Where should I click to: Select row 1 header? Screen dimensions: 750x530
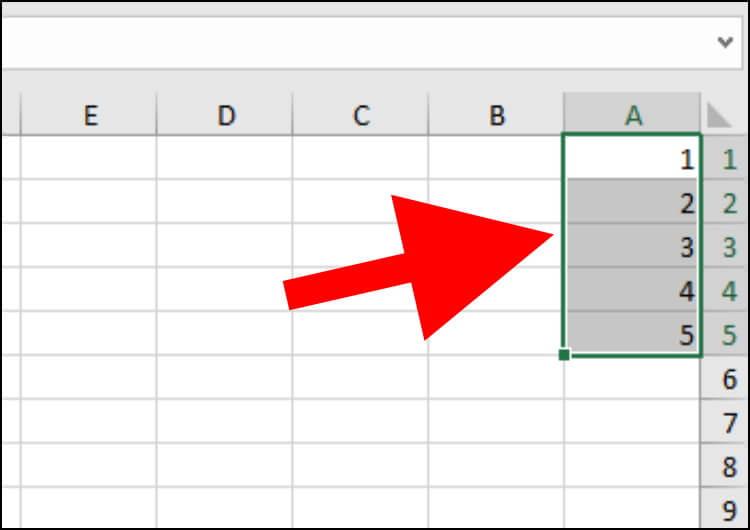tap(727, 158)
